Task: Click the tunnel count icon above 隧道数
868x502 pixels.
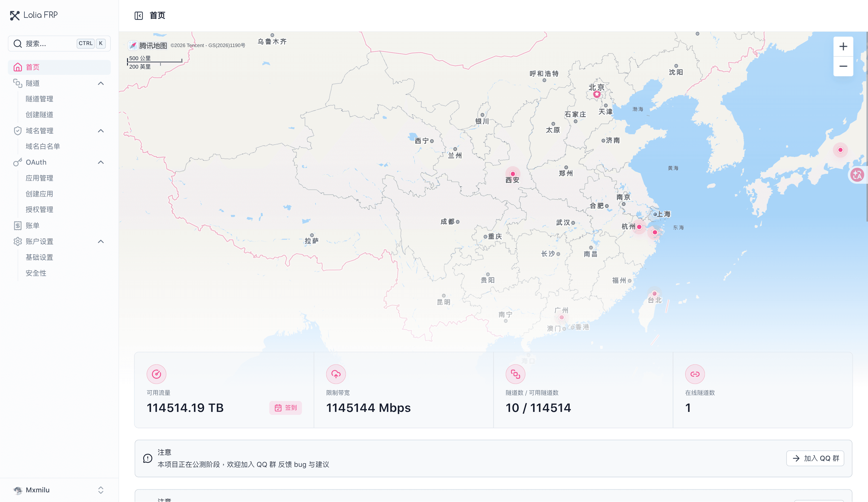Action: point(515,374)
